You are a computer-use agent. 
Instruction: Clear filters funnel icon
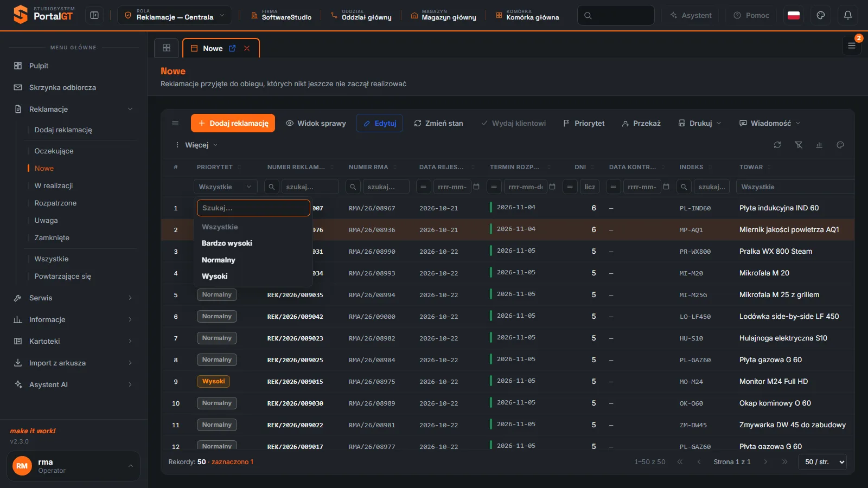tap(799, 145)
